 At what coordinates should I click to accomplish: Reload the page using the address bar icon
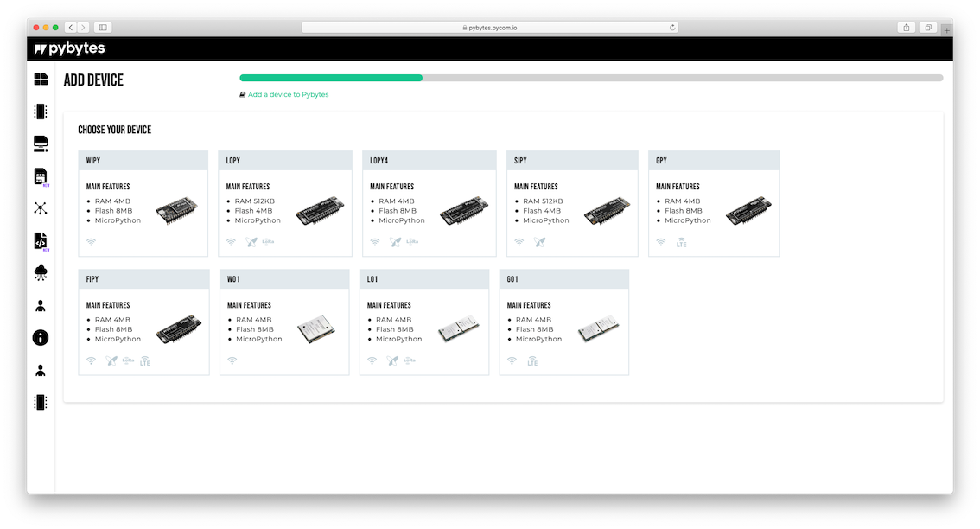672,28
